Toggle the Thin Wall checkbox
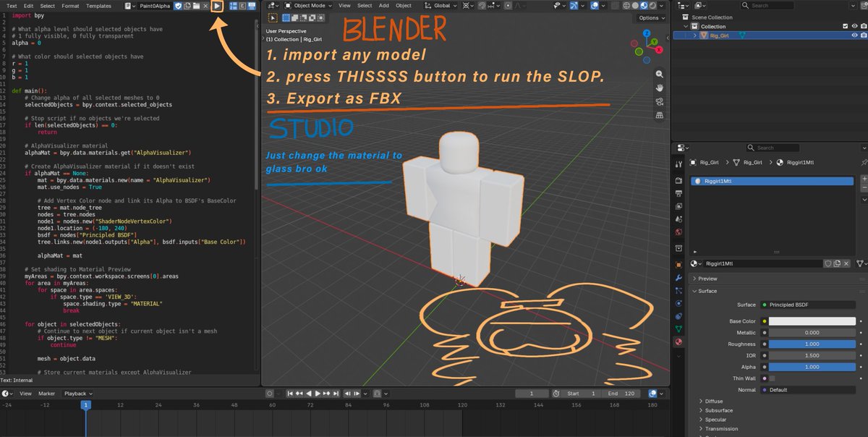 [x=772, y=378]
